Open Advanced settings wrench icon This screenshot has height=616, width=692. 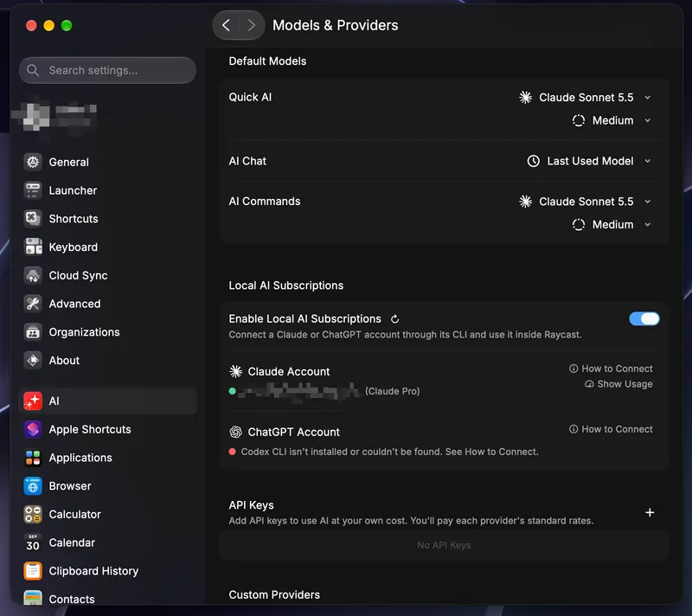[33, 304]
